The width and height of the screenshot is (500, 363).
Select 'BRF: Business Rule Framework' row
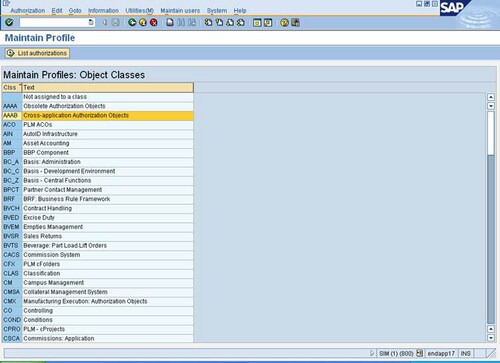tap(98, 199)
